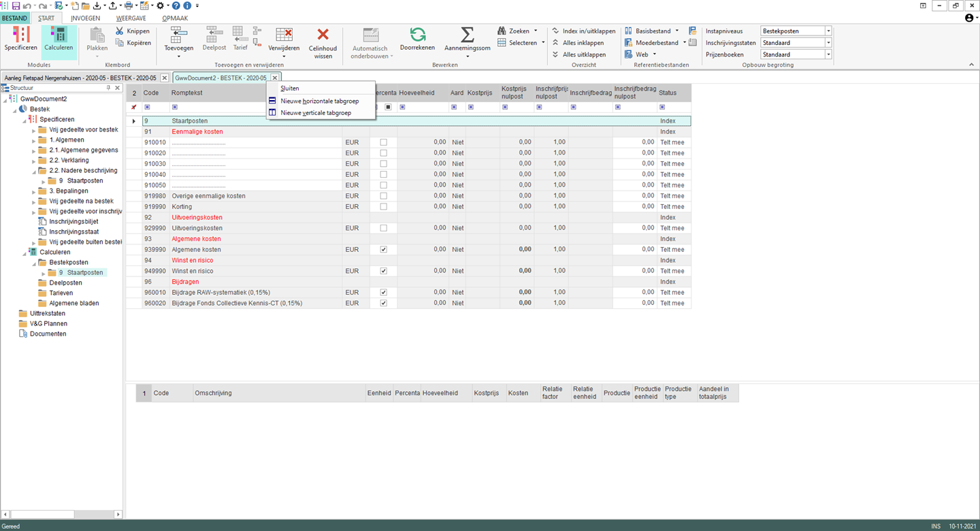Toggle the checkbox in row 910010

coord(383,142)
